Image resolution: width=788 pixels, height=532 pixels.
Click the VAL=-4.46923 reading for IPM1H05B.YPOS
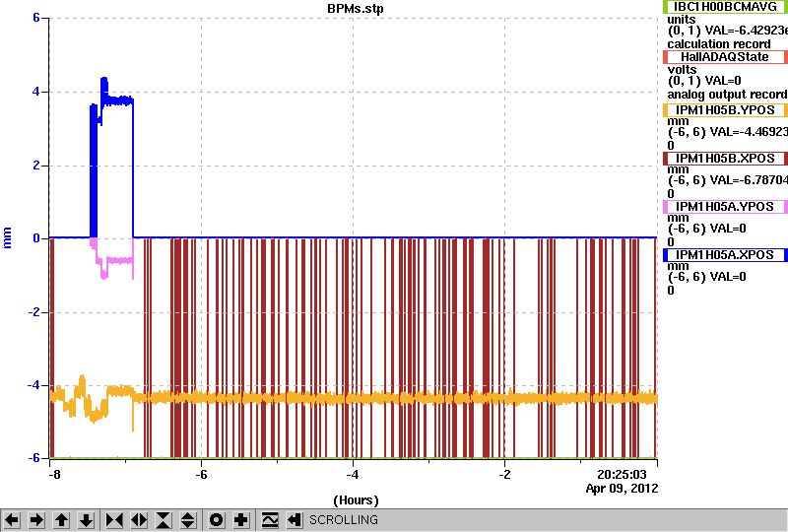(x=747, y=132)
